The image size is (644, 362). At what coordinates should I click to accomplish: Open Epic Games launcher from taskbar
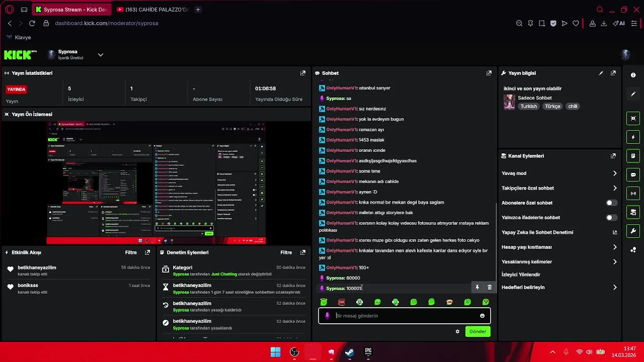pyautogui.click(x=368, y=352)
